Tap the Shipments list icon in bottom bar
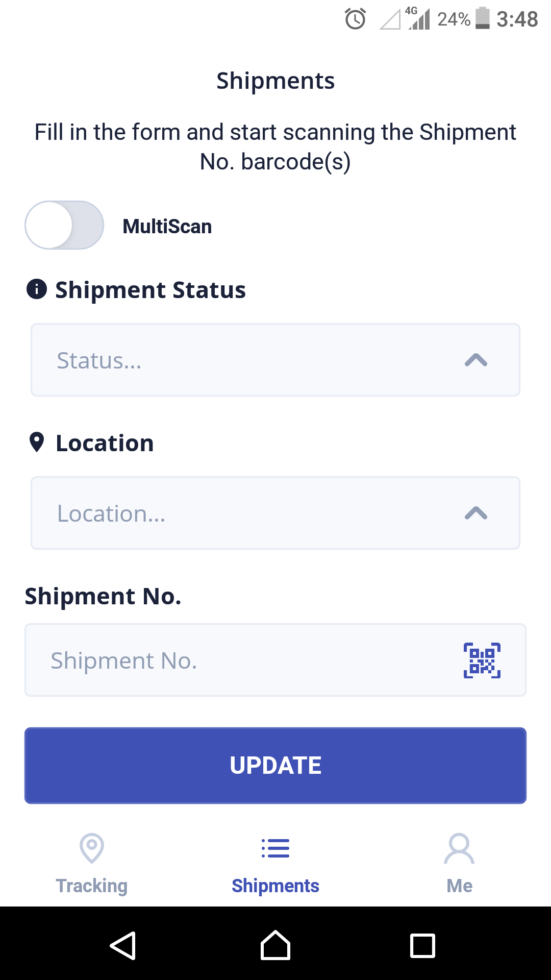The image size is (551, 980). pyautogui.click(x=275, y=848)
